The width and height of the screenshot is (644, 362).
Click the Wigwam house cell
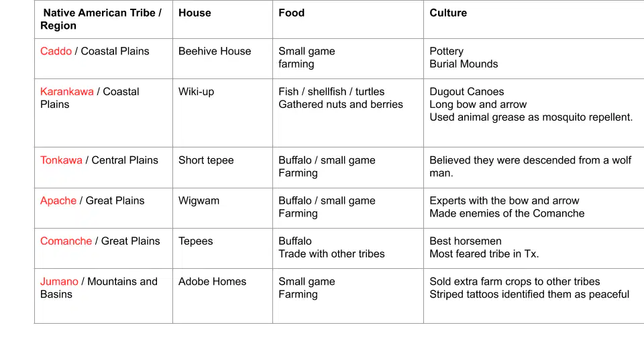[x=223, y=208]
